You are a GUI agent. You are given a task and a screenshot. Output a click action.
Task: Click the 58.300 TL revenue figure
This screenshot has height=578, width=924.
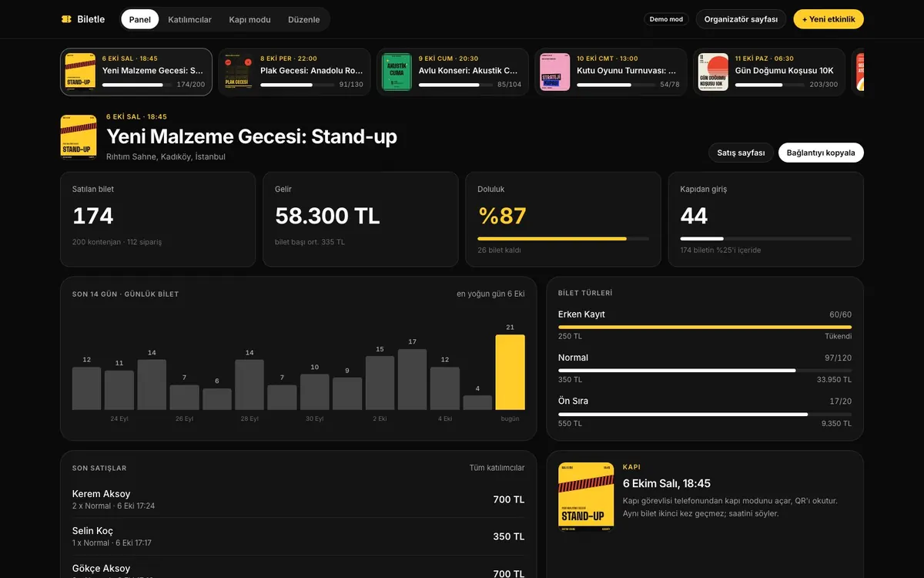coord(327,217)
